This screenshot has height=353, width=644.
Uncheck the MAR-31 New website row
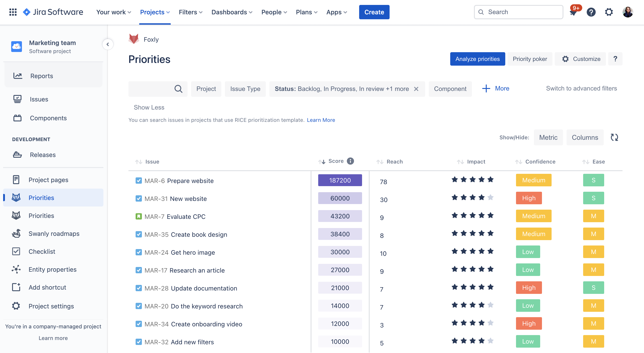[139, 198]
